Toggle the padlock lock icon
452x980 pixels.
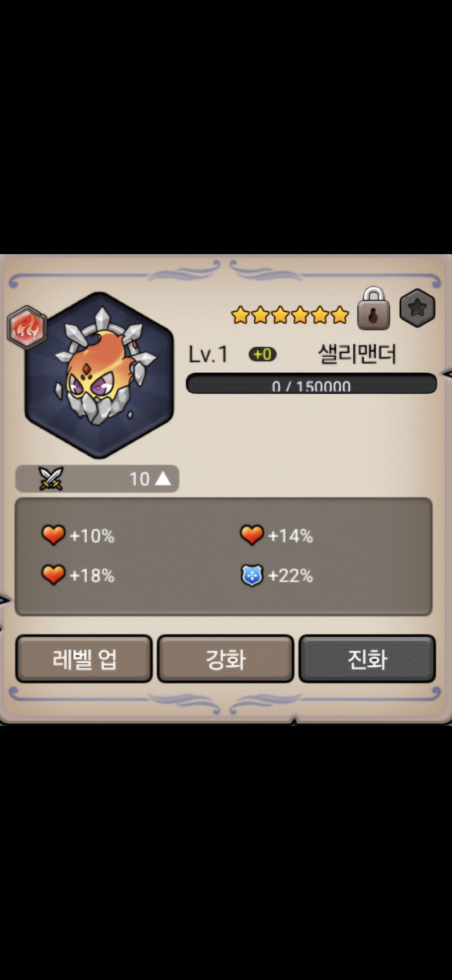374,309
